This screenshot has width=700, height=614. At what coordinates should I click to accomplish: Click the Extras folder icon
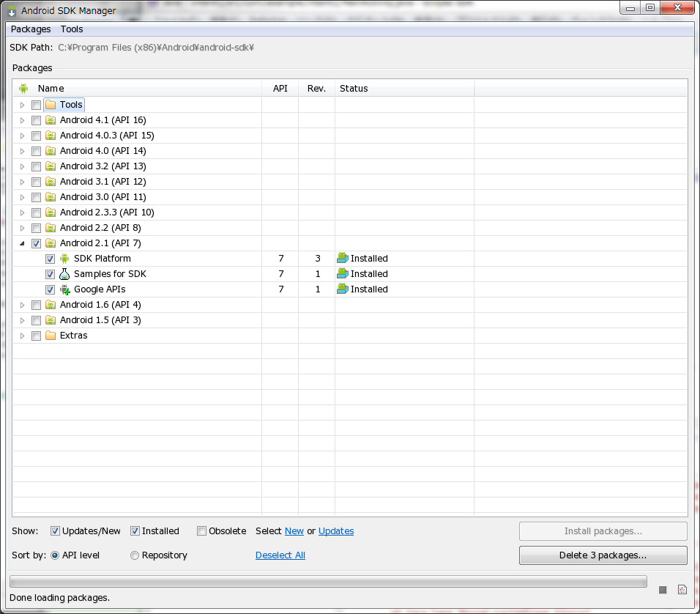51,336
